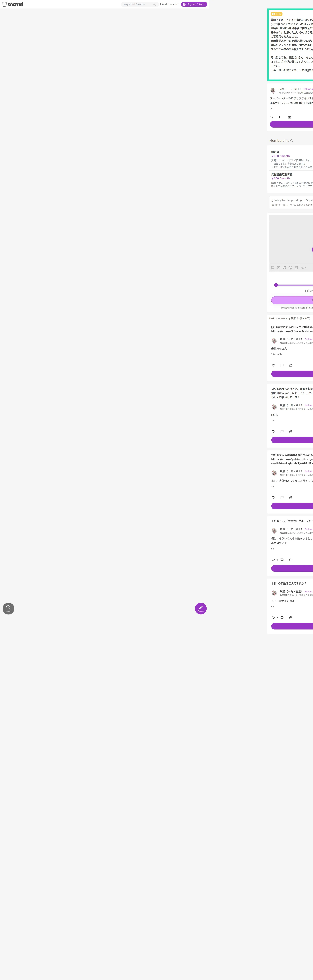The width and height of the screenshot is (313, 980).
Task: Click the Membership help question mark icon
Action: 292,141
